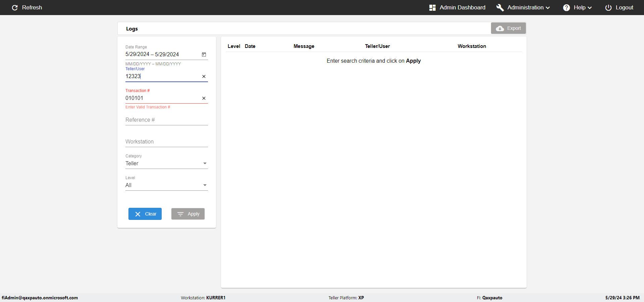This screenshot has height=302, width=644.
Task: Click the Logout power icon
Action: point(608,7)
